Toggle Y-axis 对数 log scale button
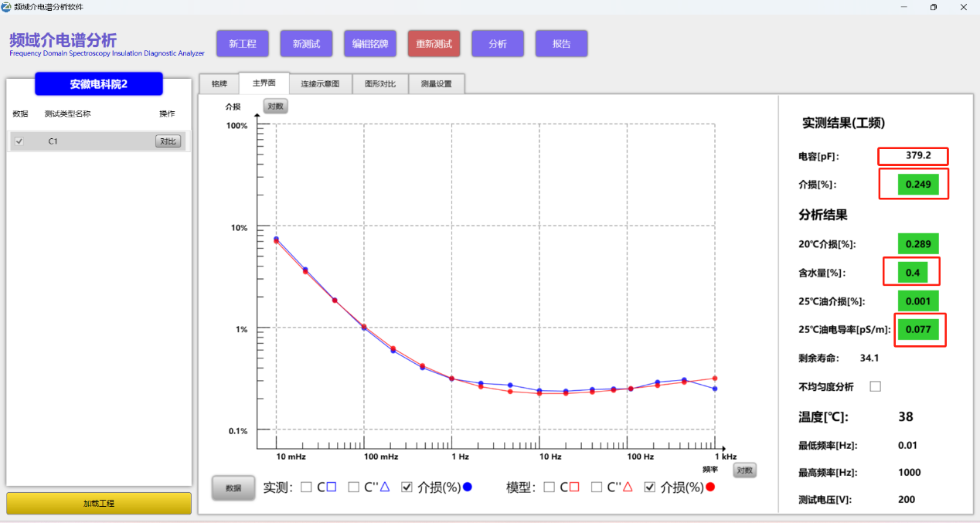980x523 pixels. (275, 107)
